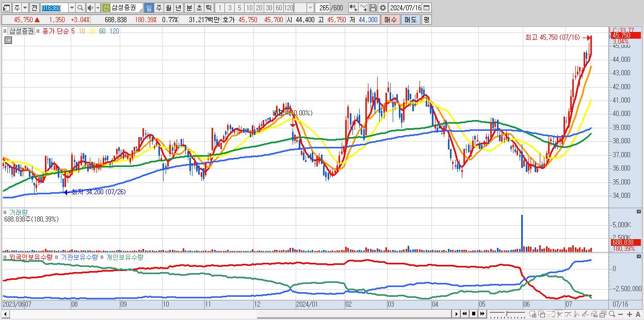Screen dimensions: 644x320
Task: Click the fast-forward button in bottom controls
Action: (482, 314)
